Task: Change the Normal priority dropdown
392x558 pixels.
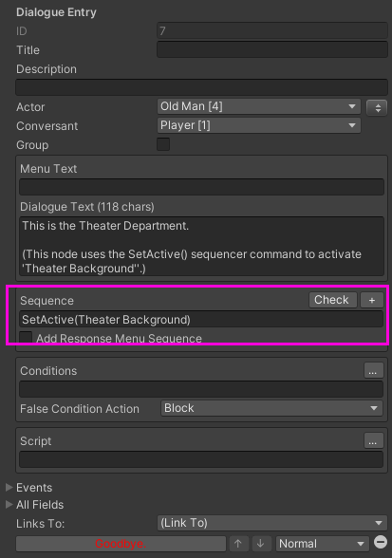Action: point(323,544)
